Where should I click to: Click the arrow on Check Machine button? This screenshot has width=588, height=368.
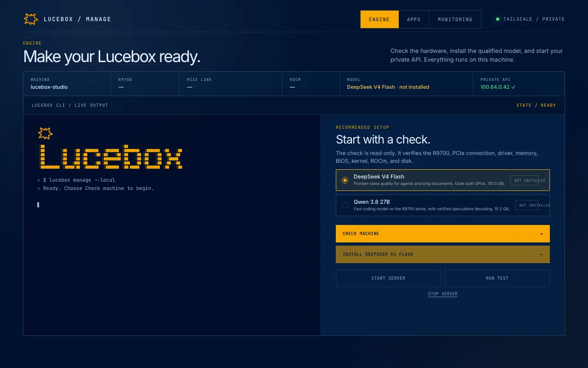541,234
